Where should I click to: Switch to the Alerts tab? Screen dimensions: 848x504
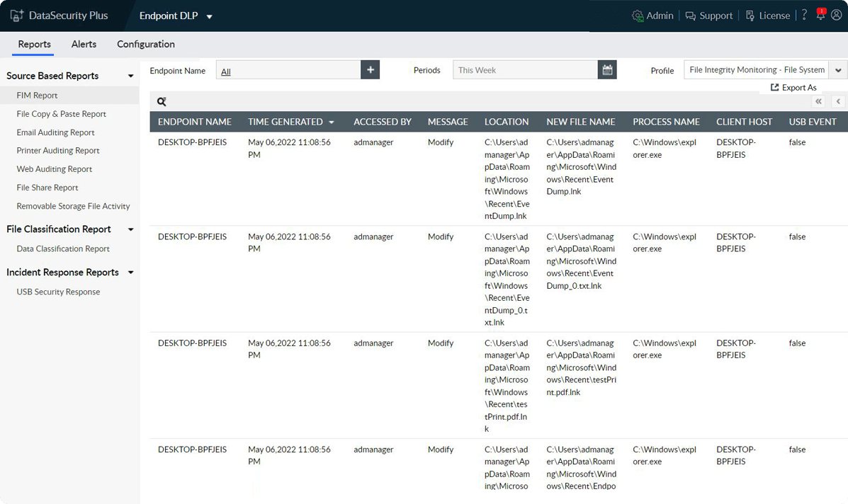click(x=84, y=44)
